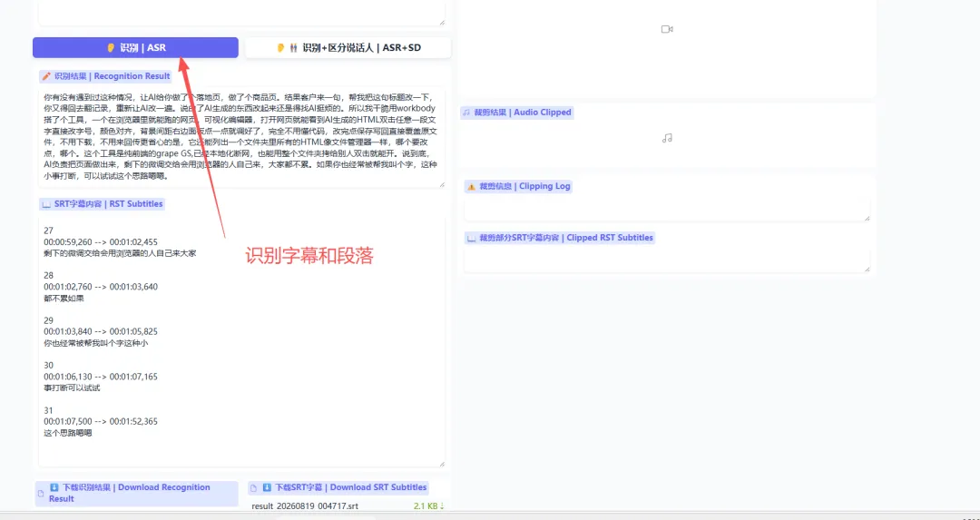Image resolution: width=980 pixels, height=520 pixels.
Task: Open the result_20260819_004717.srt file link
Action: tap(307, 505)
